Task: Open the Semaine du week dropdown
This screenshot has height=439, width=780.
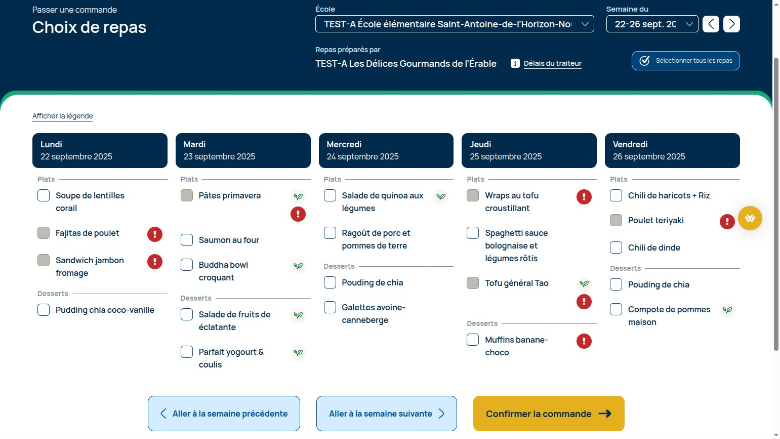Action: click(652, 24)
